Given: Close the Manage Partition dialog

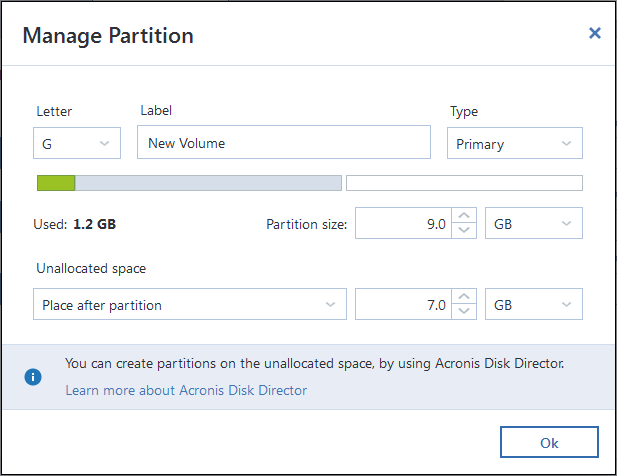Looking at the screenshot, I should 595,33.
